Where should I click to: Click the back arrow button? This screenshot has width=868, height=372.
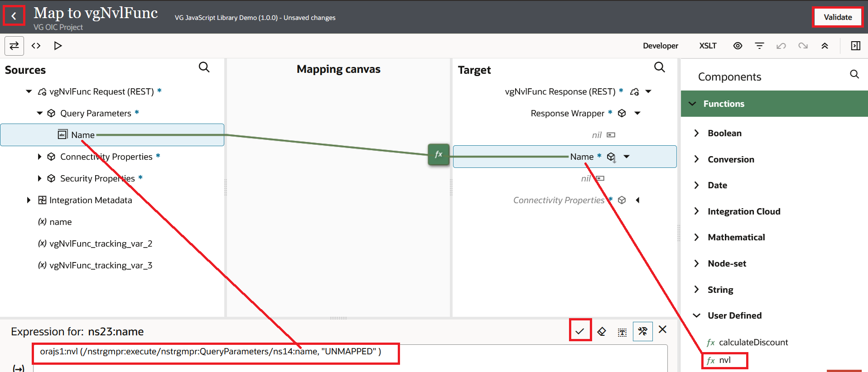(14, 16)
